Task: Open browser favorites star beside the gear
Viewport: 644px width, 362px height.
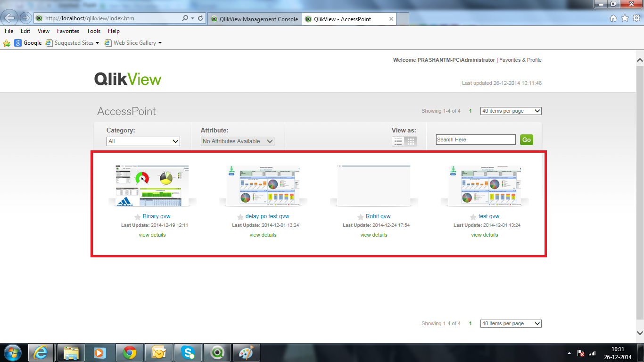Action: point(625,18)
